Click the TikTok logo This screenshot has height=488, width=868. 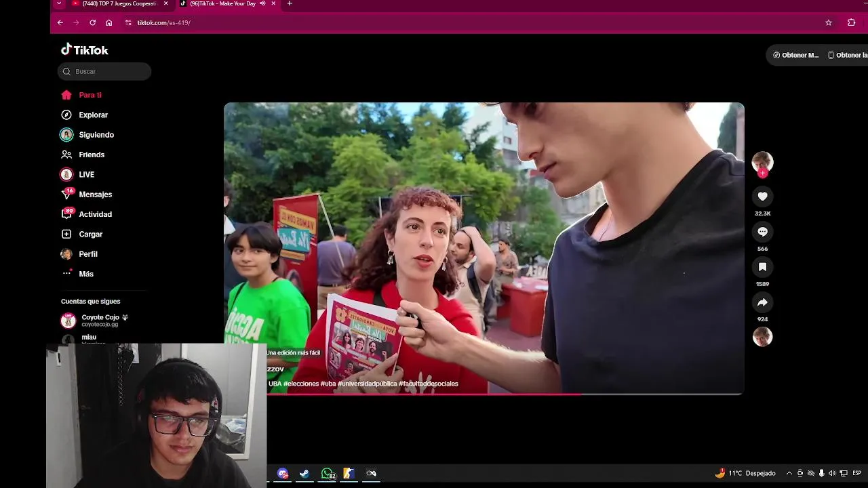point(85,49)
